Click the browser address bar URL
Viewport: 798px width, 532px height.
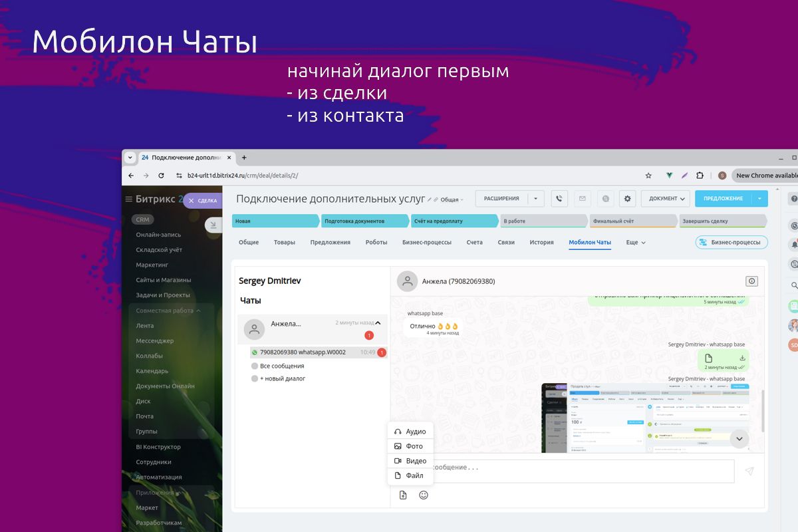[243, 176]
